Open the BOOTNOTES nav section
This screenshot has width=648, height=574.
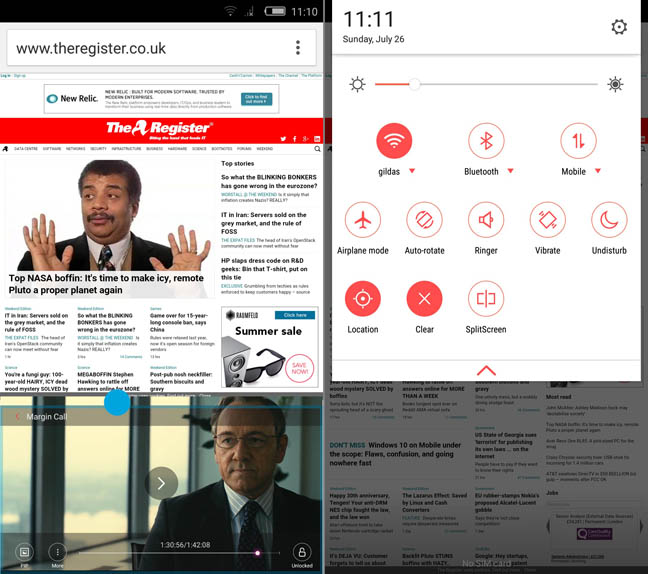[x=222, y=149]
